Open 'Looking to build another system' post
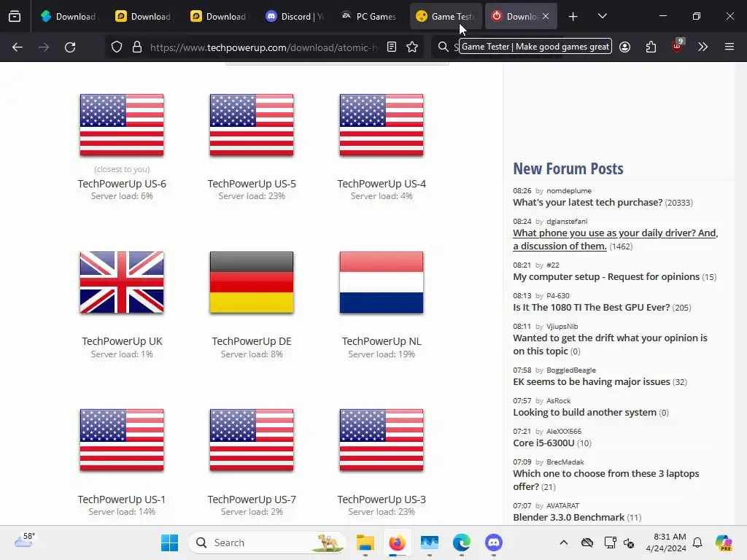Viewport: 747px width, 560px height. pyautogui.click(x=584, y=413)
